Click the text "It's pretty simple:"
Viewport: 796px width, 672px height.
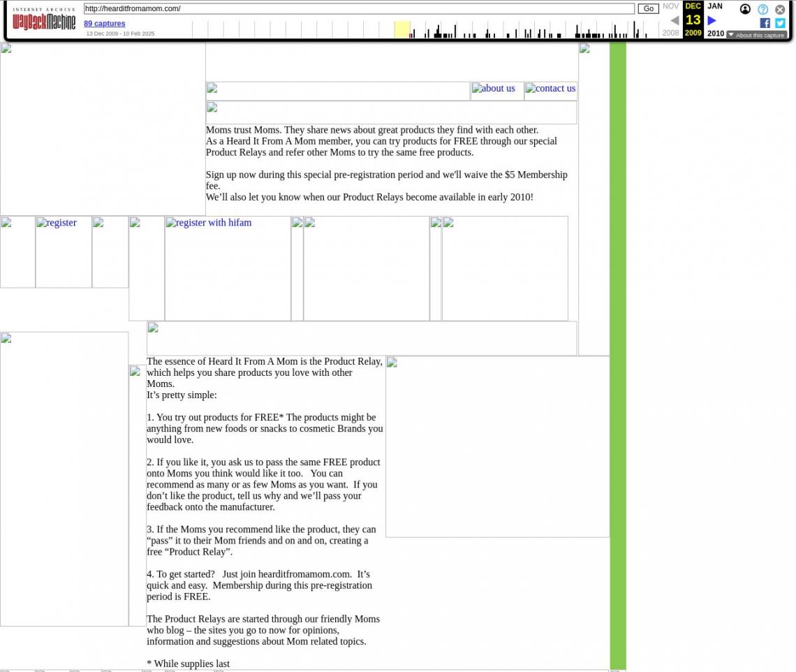182,395
